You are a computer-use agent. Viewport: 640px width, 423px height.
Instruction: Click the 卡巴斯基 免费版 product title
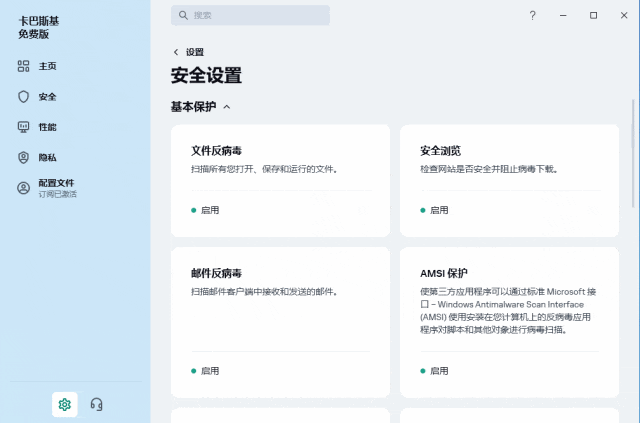[x=39, y=27]
